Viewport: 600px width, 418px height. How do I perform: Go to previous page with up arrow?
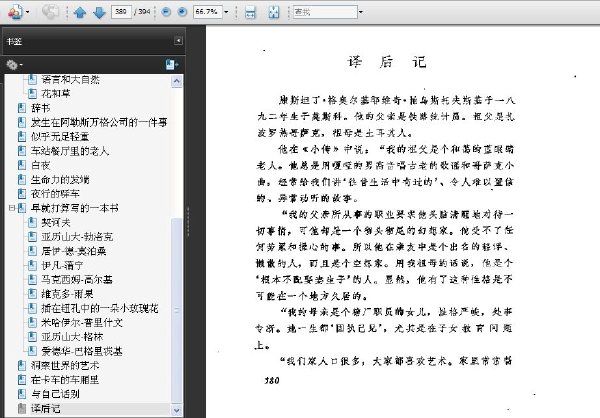80,12
